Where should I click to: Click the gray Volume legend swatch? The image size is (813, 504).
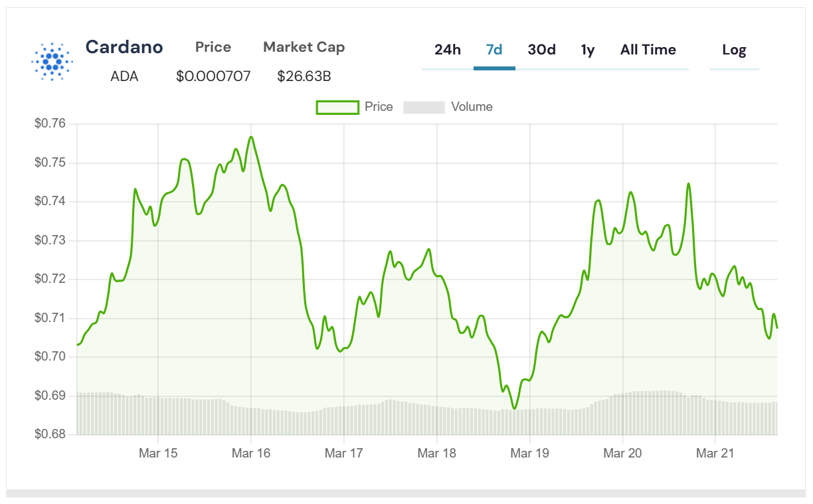[x=424, y=107]
